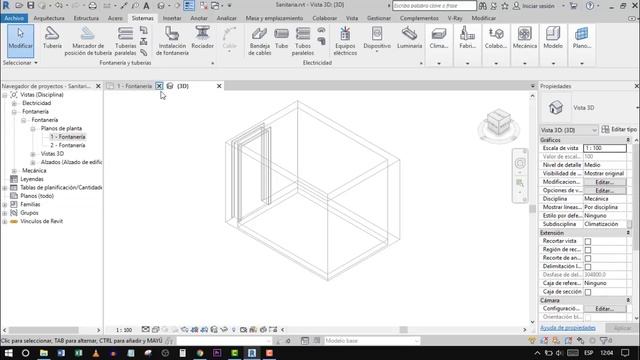The height and width of the screenshot is (360, 640).
Task: Expand the Grupos tree node
Action: coord(4,213)
